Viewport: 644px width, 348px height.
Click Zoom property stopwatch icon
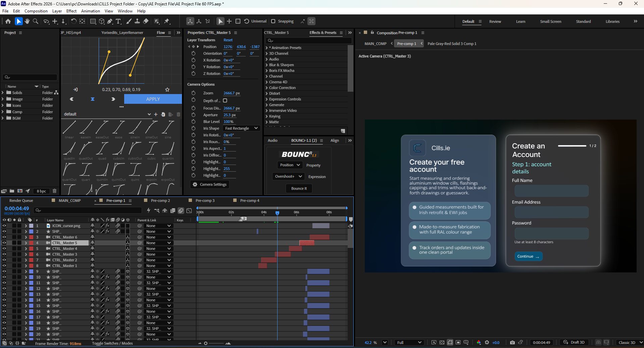coord(193,93)
